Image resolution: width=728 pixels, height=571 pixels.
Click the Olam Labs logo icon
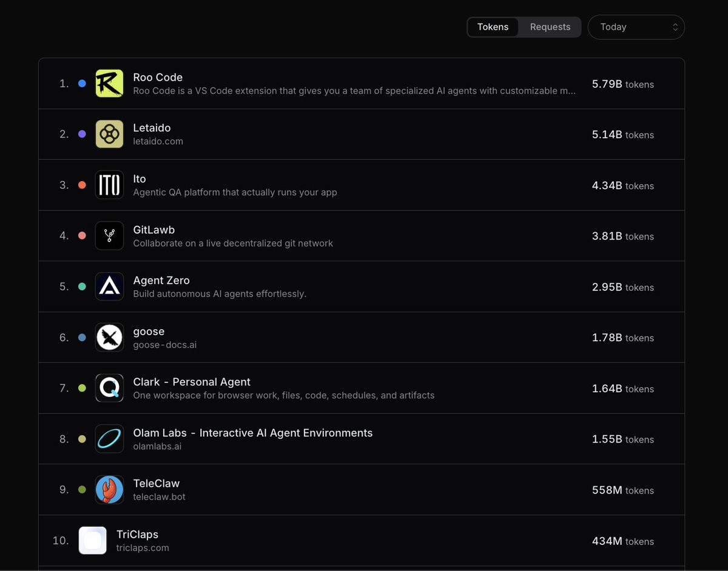(109, 439)
